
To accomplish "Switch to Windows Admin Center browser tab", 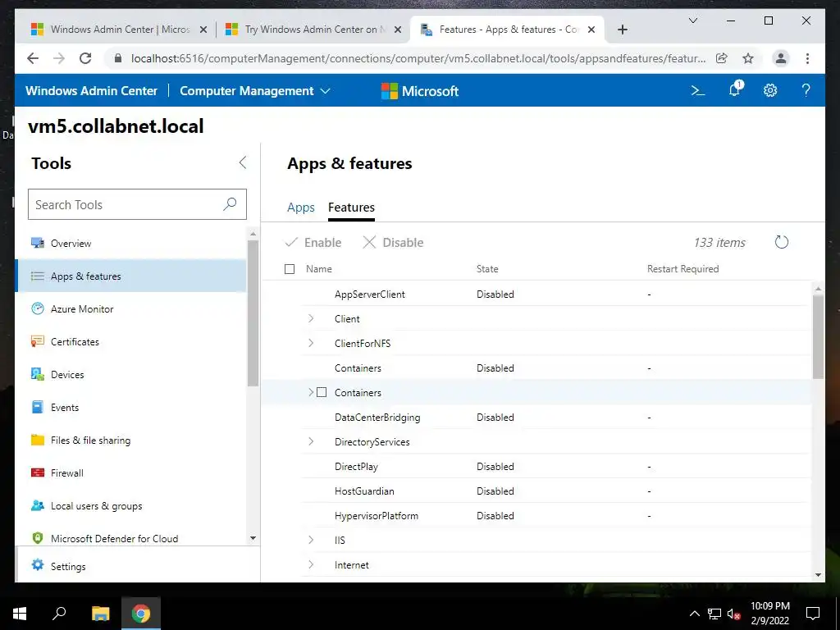I will coord(120,30).
